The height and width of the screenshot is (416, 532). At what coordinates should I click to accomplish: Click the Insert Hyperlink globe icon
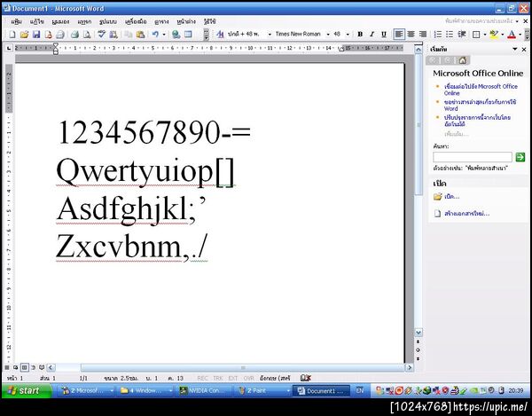click(176, 35)
